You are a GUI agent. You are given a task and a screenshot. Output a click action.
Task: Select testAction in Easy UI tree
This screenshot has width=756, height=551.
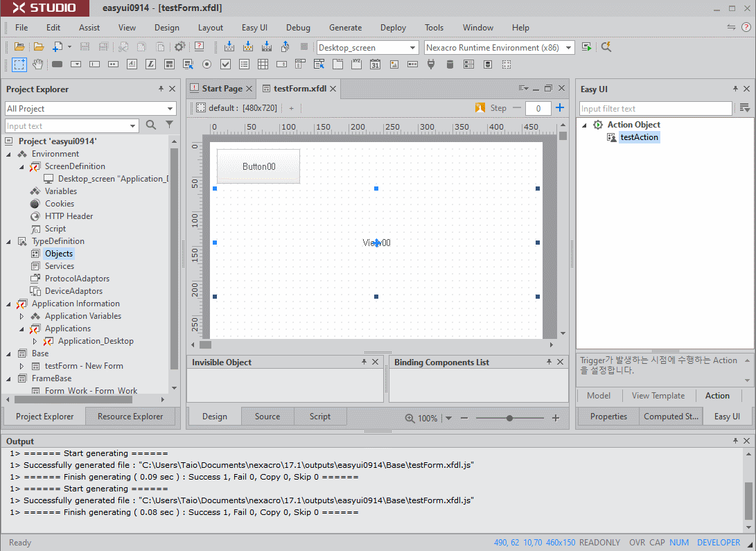[x=639, y=137]
